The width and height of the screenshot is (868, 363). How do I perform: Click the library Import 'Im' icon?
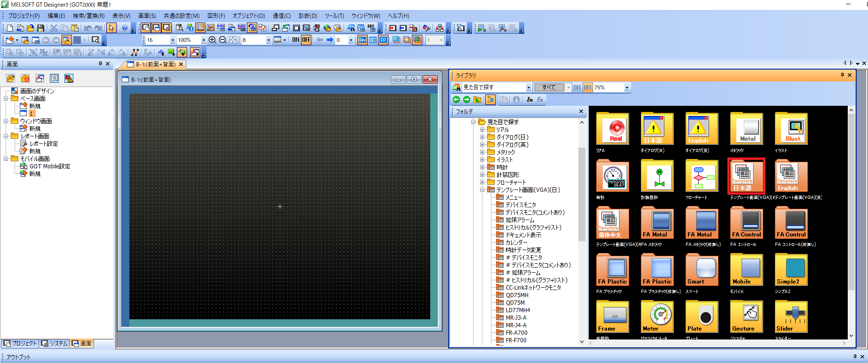click(530, 100)
